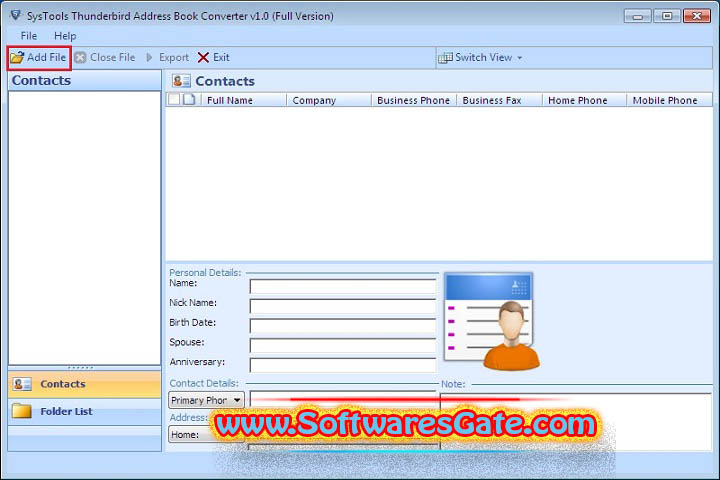The height and width of the screenshot is (480, 720).
Task: Open the File menu
Action: coord(28,36)
